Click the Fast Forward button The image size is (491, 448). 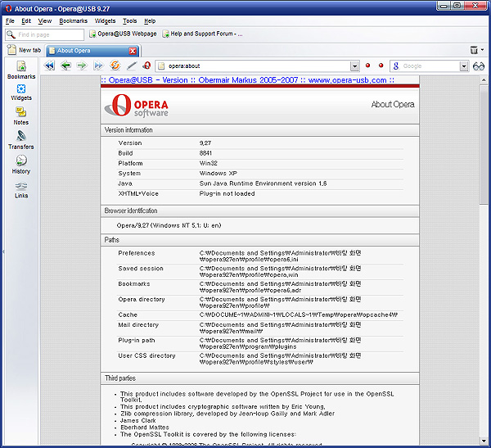click(99, 66)
